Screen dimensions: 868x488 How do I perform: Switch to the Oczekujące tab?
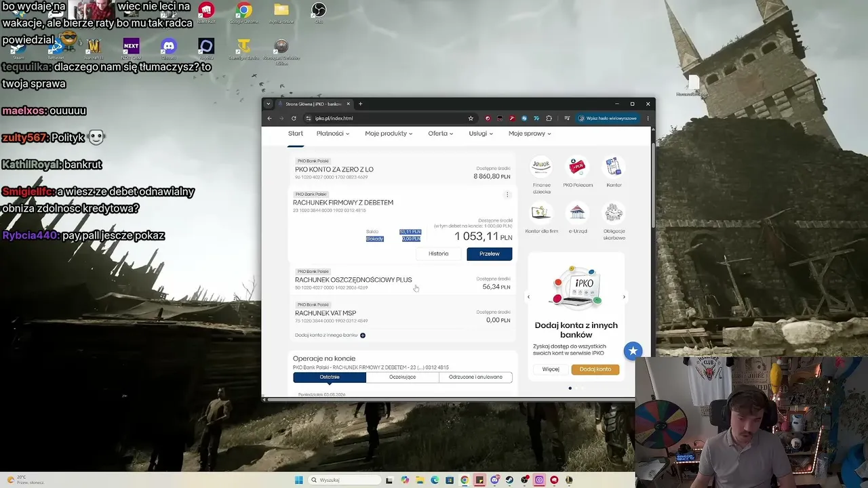point(403,377)
